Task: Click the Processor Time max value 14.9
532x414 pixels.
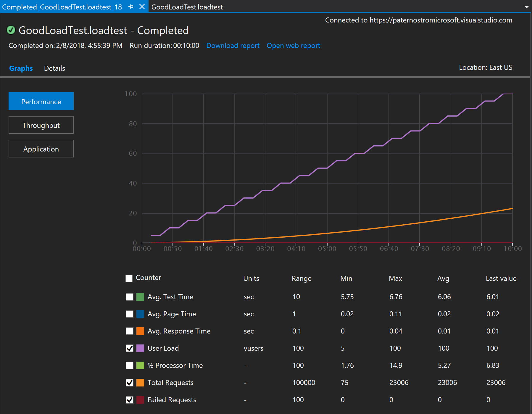Action: (396, 365)
